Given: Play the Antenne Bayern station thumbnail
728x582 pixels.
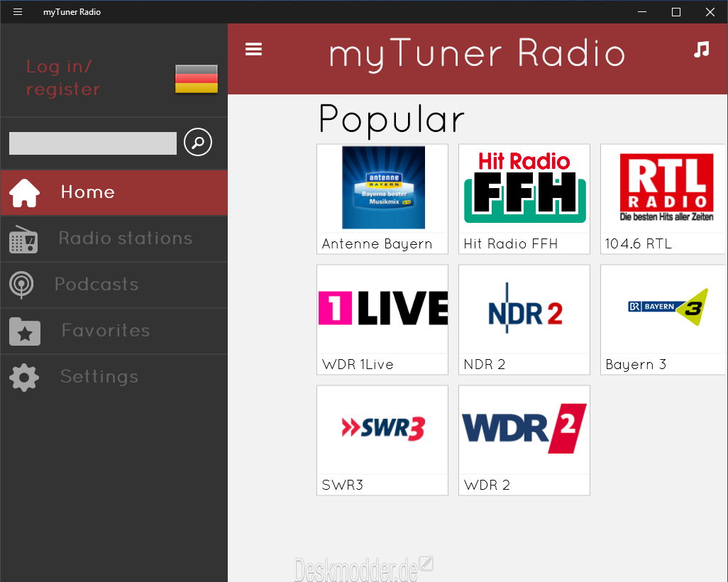Looking at the screenshot, I should 382,188.
